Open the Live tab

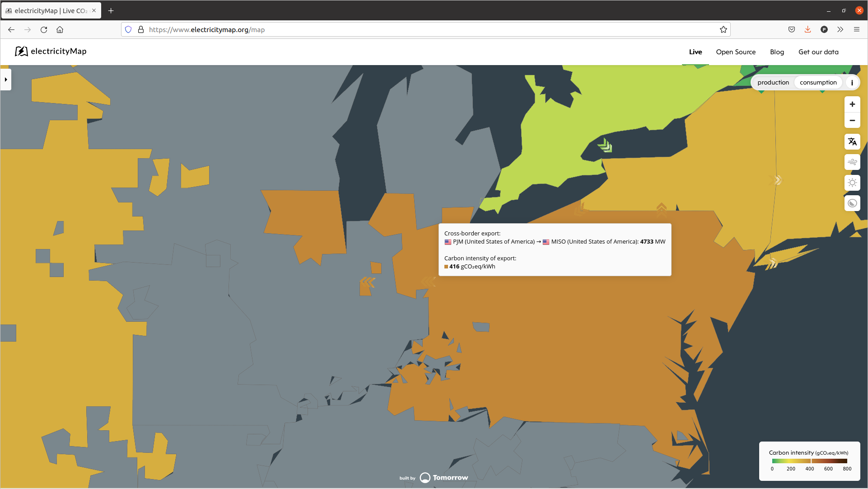(x=695, y=52)
